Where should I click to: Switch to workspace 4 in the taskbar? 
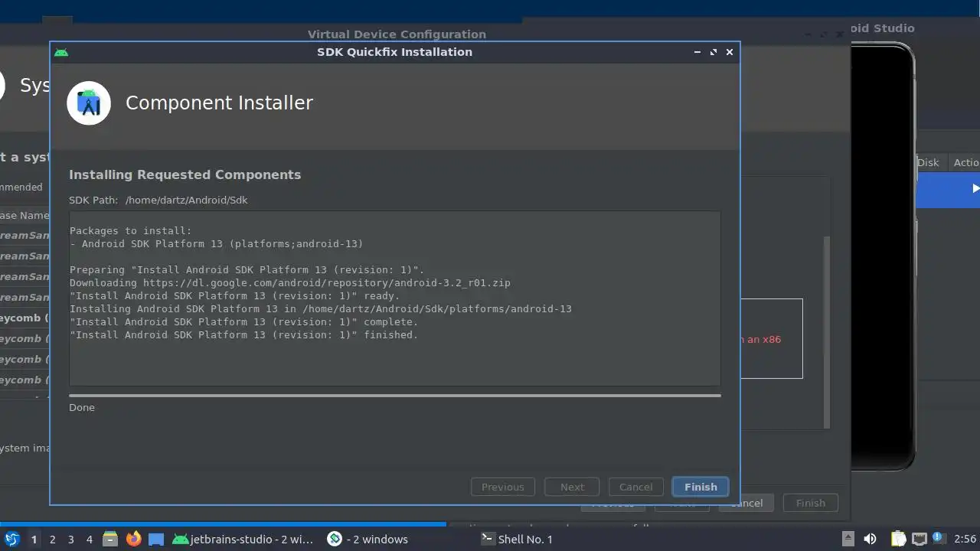(x=89, y=539)
